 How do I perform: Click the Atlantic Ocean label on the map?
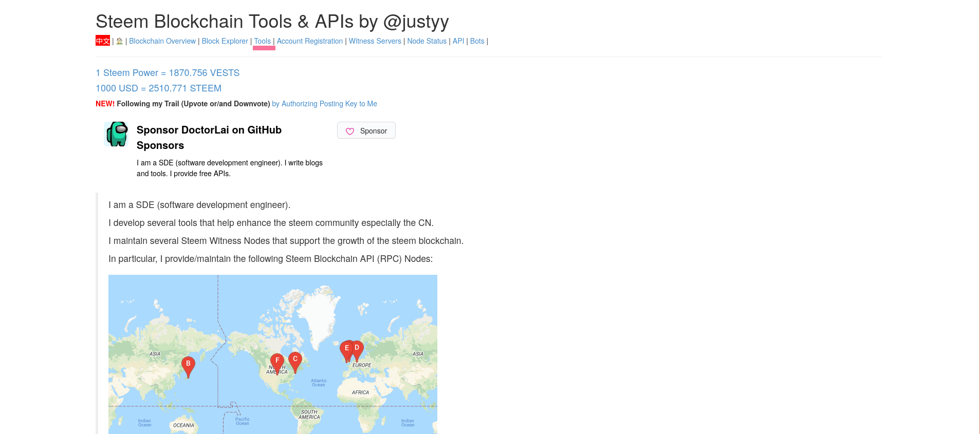tap(319, 383)
